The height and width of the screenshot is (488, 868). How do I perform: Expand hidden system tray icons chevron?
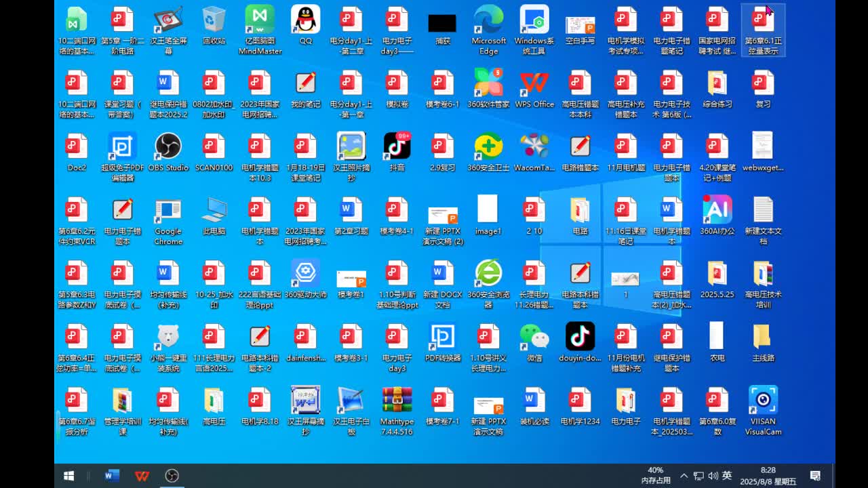684,476
